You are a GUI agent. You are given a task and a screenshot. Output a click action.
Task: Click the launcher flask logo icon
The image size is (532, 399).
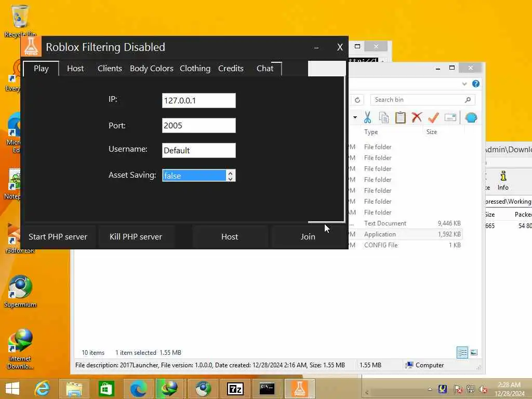point(31,46)
